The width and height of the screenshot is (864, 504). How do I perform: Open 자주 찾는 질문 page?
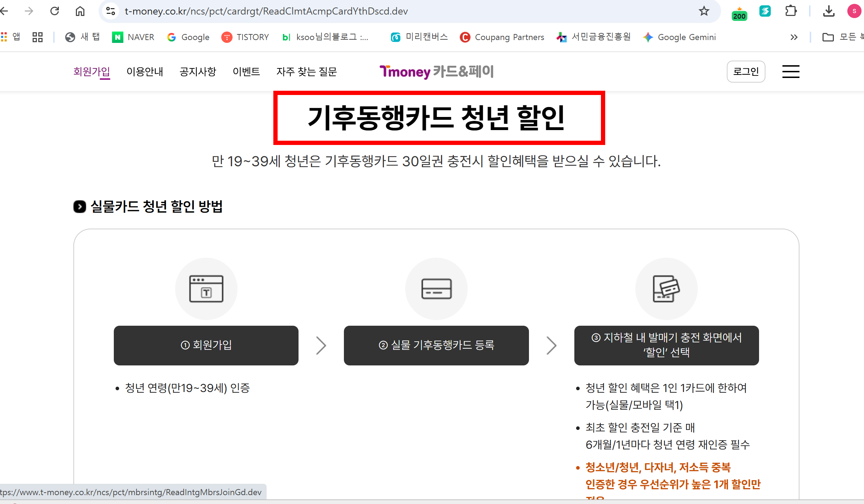[x=307, y=72]
